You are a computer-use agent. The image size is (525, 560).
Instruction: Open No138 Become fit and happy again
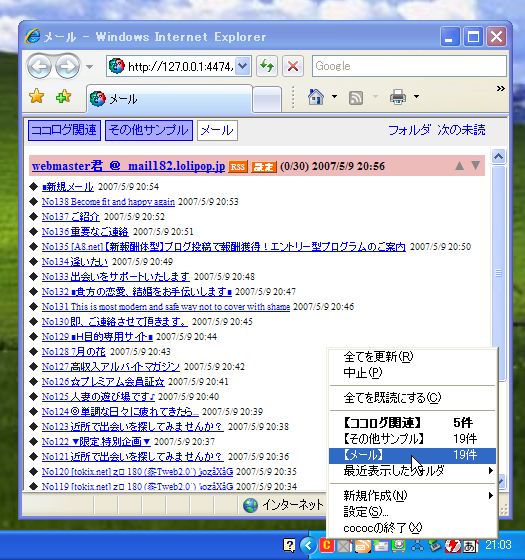click(x=108, y=201)
